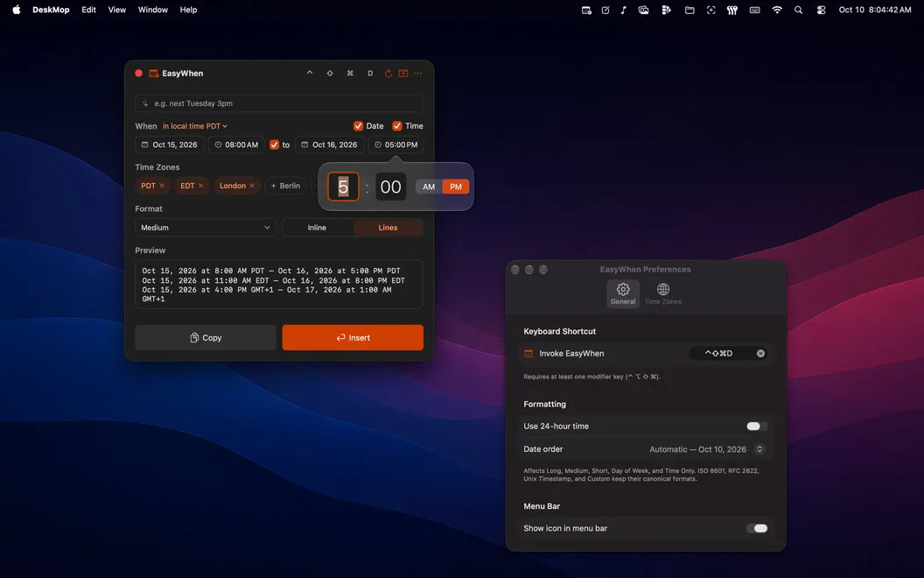Viewport: 924px width, 578px height.
Task: Click the orange Insert button
Action: [x=353, y=338]
